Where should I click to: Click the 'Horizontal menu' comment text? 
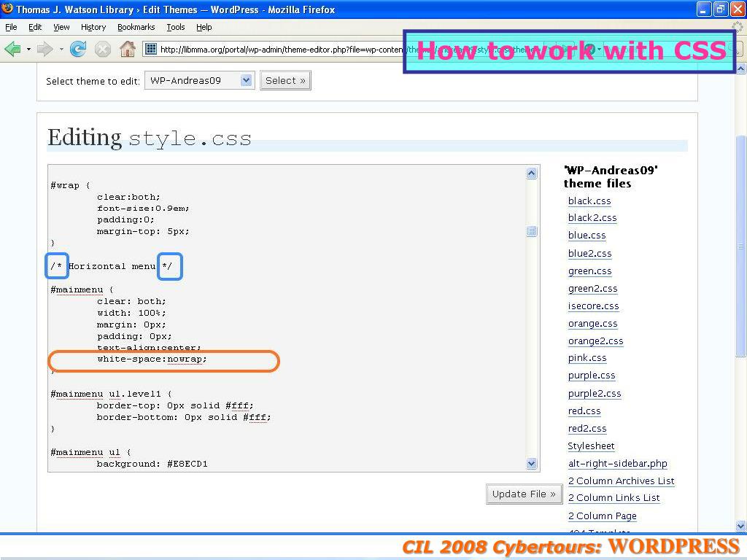point(112,266)
